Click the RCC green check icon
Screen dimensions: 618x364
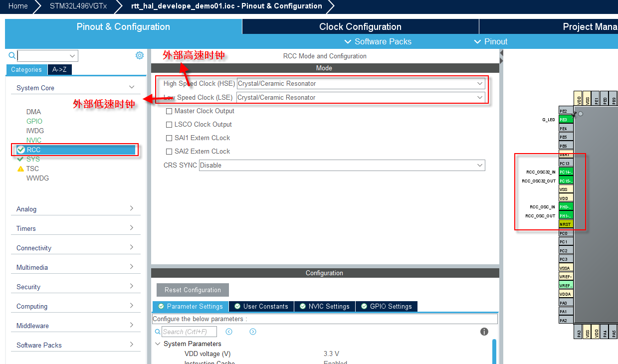point(20,150)
